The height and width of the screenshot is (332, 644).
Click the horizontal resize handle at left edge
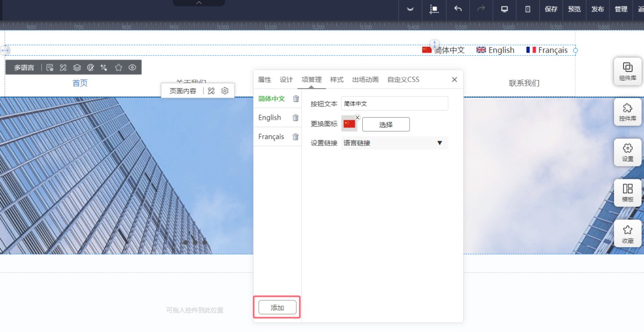coord(5,50)
